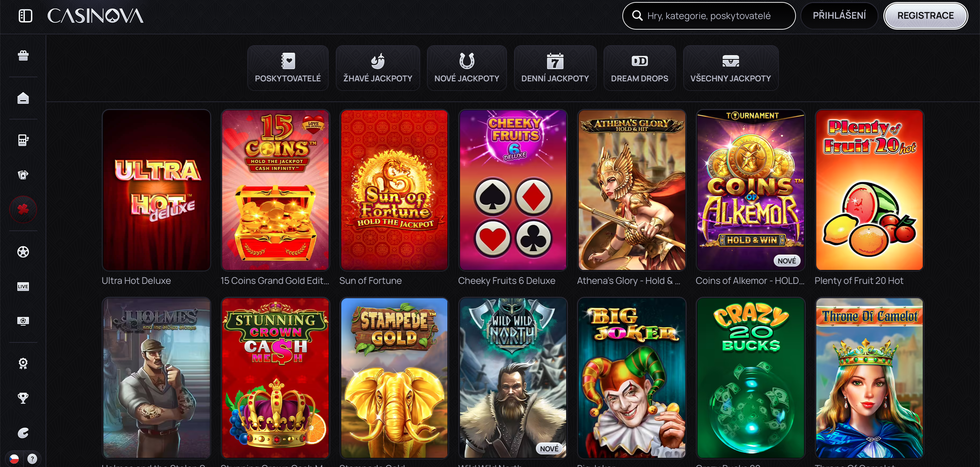Click the 'Athena's Glory - Hold & ...' title
The height and width of the screenshot is (467, 980).
click(x=628, y=281)
